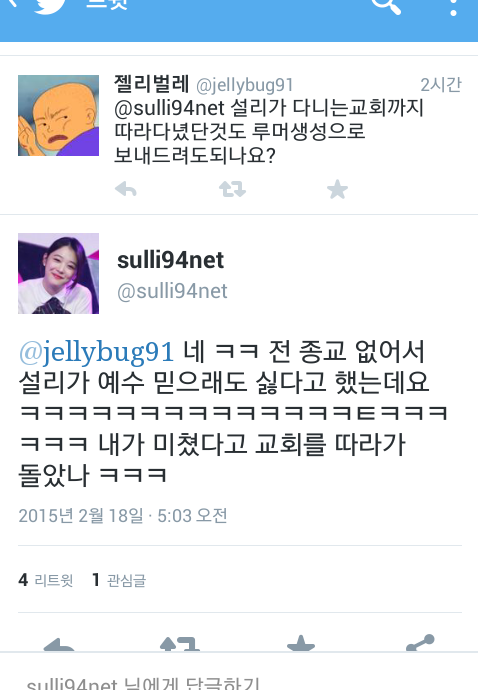478x690 pixels.
Task: View the 1 favorite count
Action: pyautogui.click(x=119, y=580)
